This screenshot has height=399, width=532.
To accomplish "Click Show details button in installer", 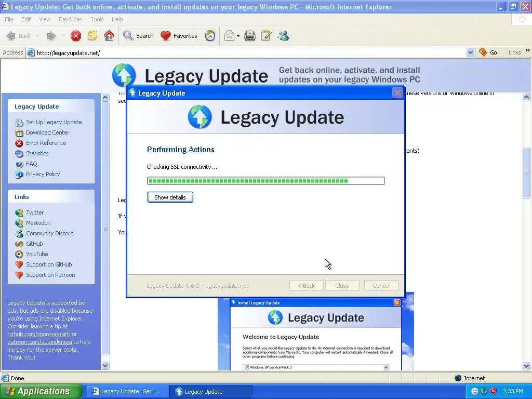I will coord(170,197).
